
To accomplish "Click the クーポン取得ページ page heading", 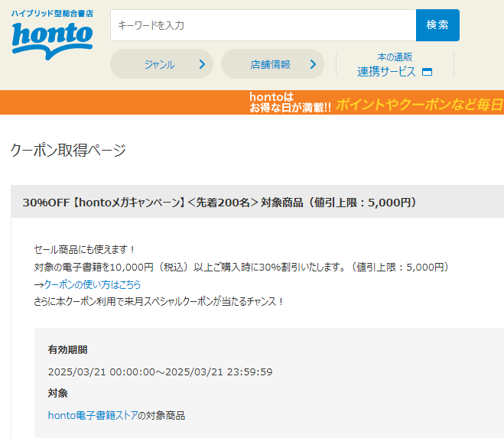I will pos(68,150).
